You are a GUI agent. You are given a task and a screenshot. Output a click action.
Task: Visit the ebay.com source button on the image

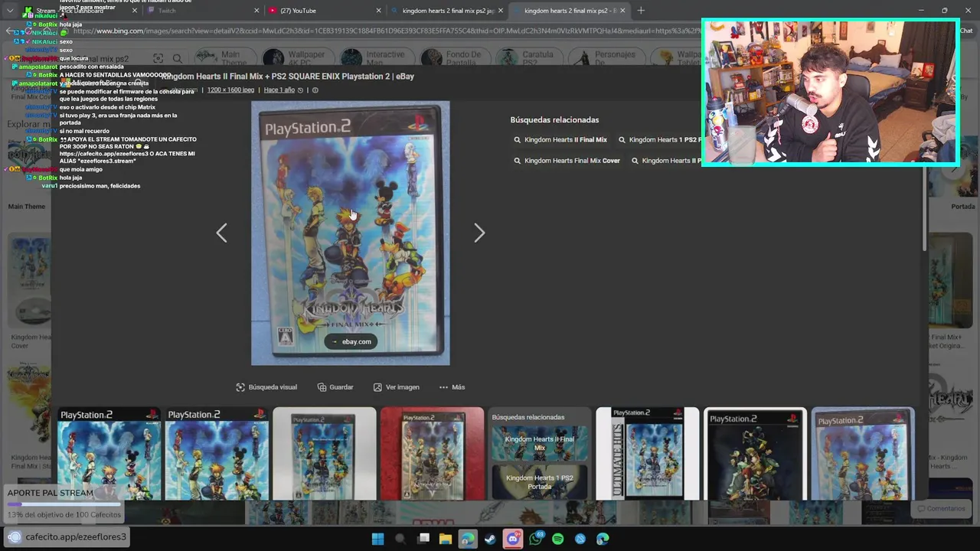click(351, 341)
